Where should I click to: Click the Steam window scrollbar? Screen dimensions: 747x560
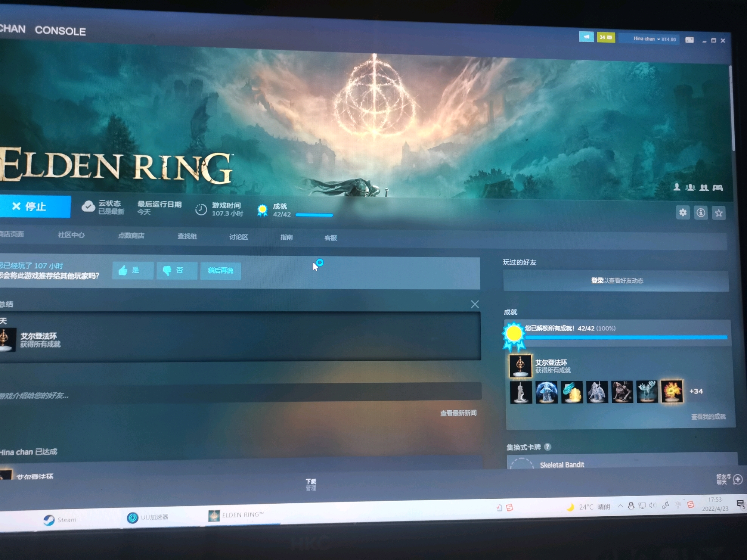732,108
